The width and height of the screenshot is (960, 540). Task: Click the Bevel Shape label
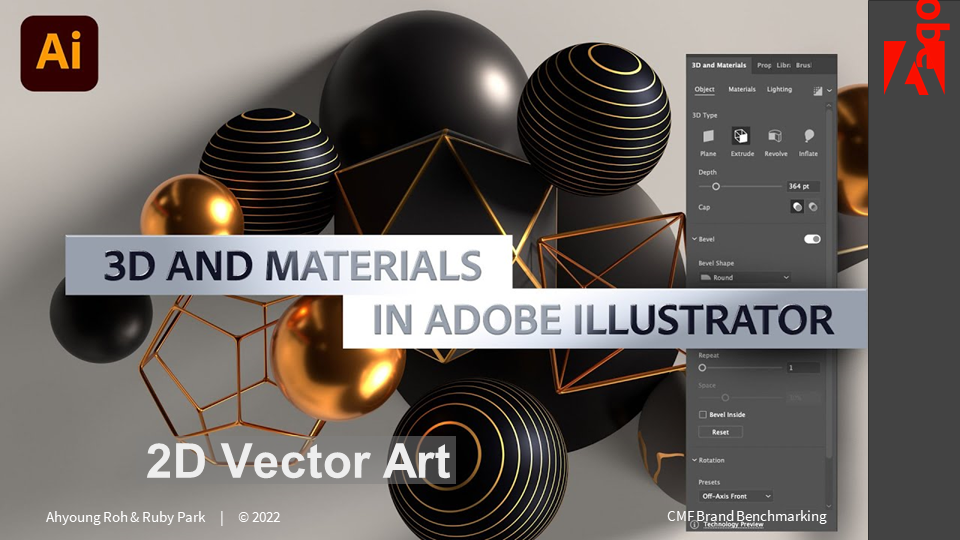tap(716, 263)
